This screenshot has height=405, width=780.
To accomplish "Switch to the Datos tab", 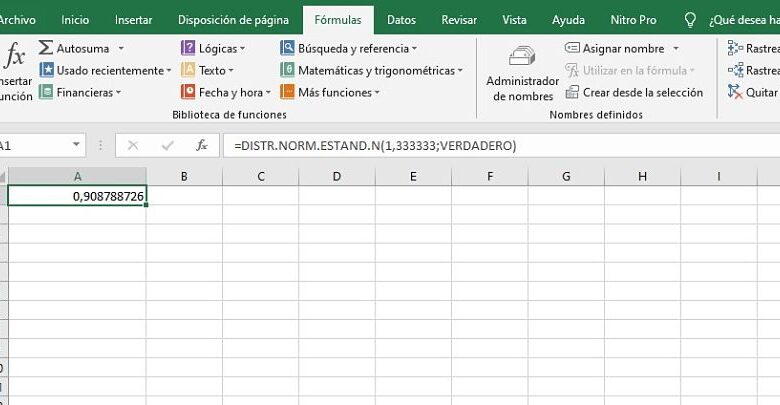I will 401,19.
